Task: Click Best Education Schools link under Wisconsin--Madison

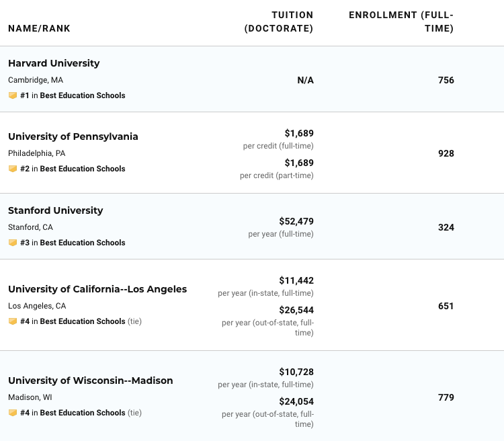Action: [83, 413]
